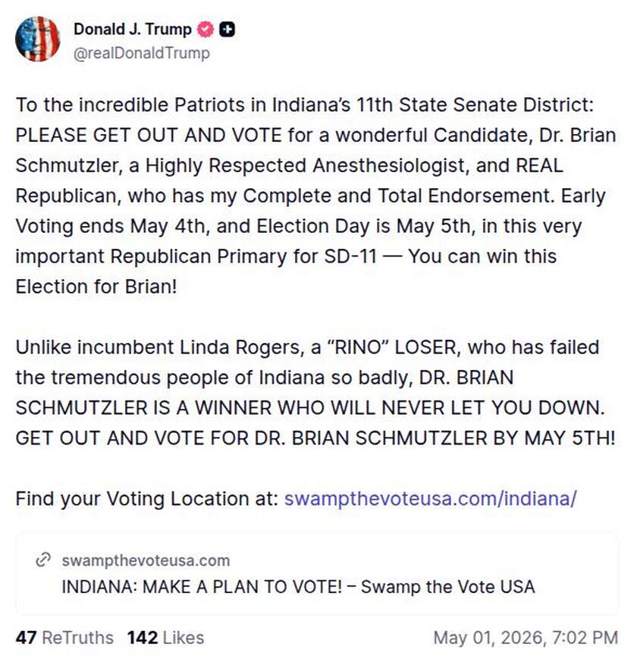Click the line Unlike incumbent Linda Rogers
This screenshot has height=672, width=637.
(x=307, y=347)
